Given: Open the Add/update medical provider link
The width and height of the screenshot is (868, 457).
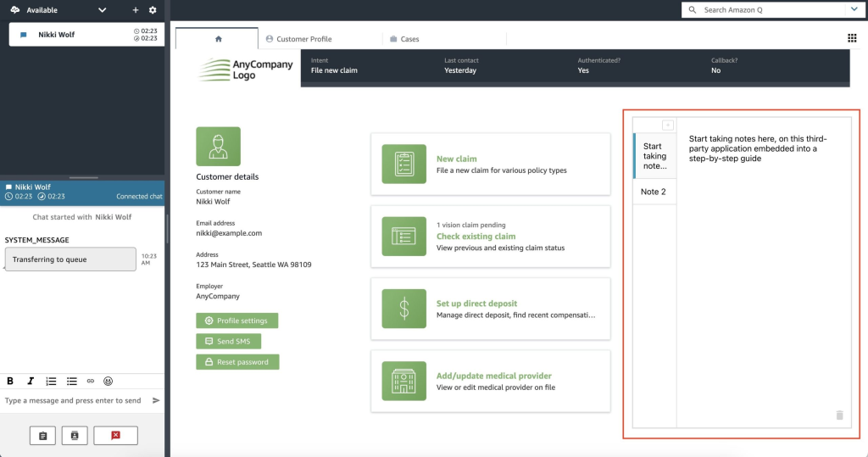Looking at the screenshot, I should (x=494, y=376).
